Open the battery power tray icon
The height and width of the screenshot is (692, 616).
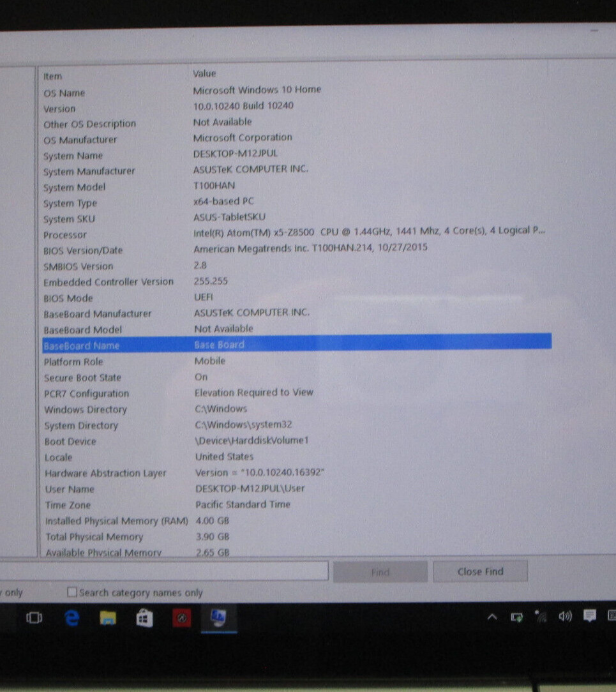(516, 617)
